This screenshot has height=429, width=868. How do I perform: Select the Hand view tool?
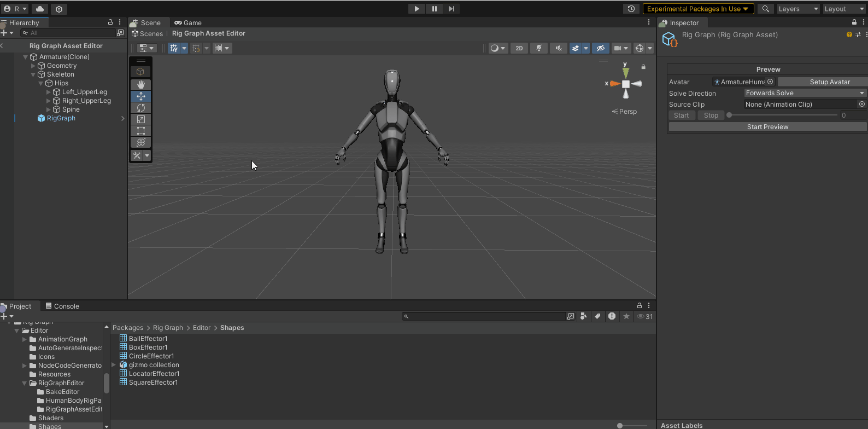(x=140, y=84)
